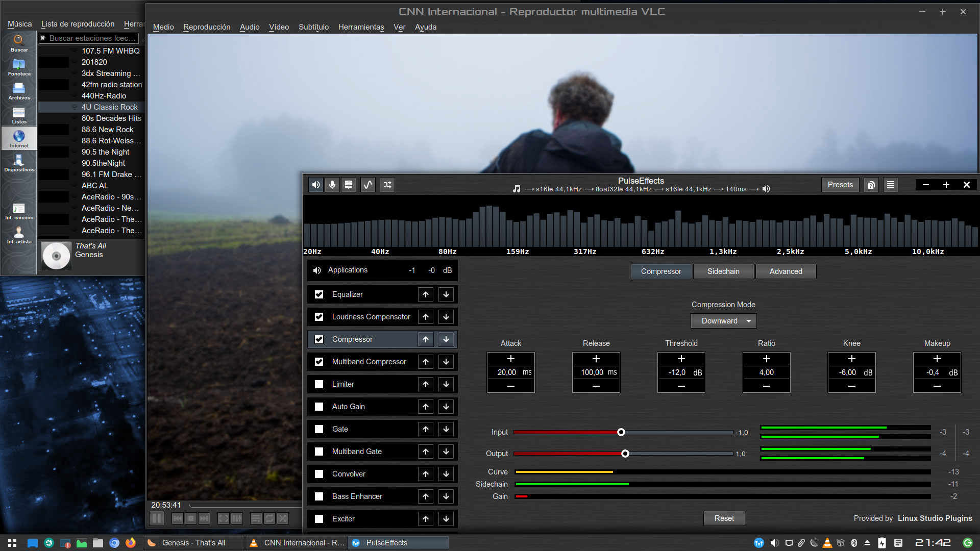980x551 pixels.
Task: Switch to the Sidechain tab
Action: click(x=723, y=271)
